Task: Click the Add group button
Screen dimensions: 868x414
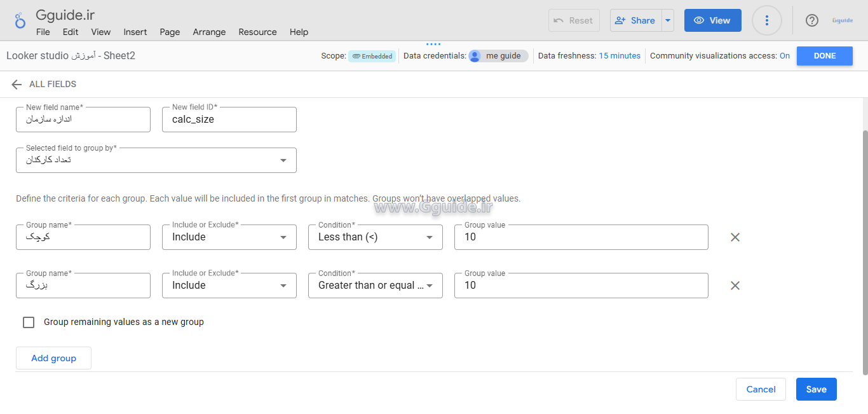Action: click(x=53, y=358)
